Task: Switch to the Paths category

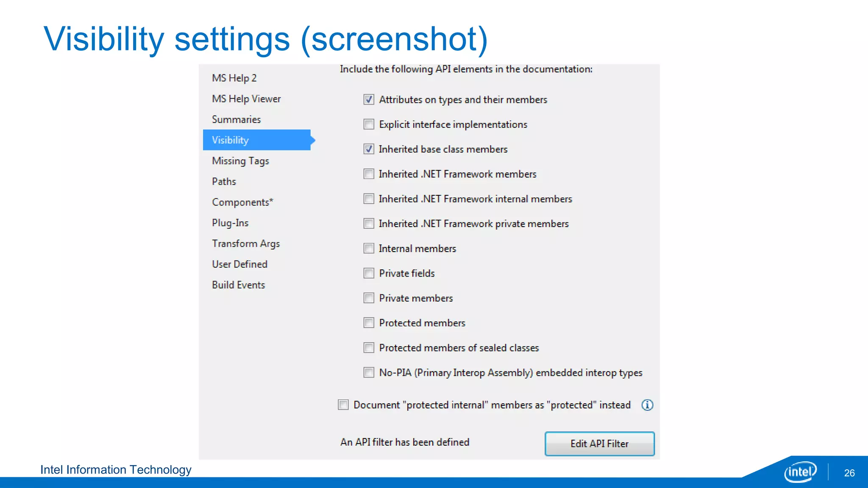Action: coord(224,181)
